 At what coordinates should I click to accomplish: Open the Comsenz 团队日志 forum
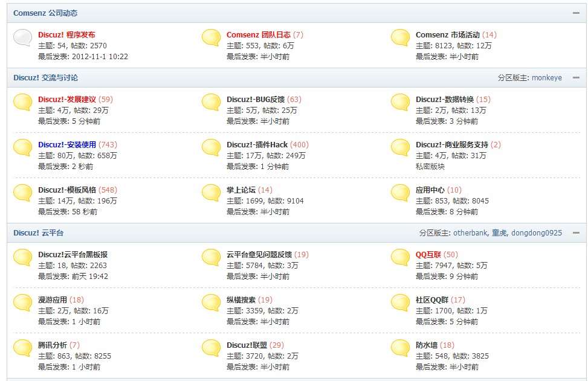pos(259,35)
